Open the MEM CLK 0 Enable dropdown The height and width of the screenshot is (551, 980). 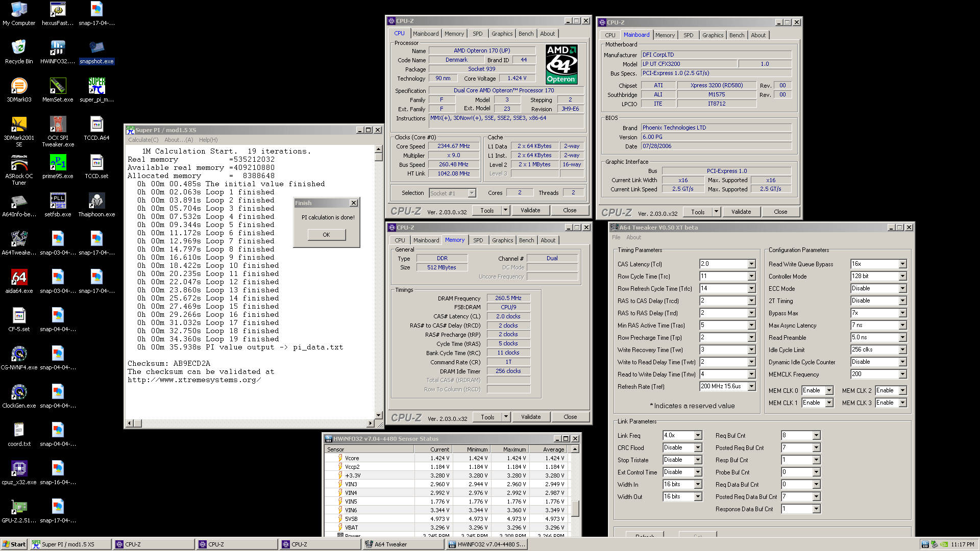coord(829,391)
